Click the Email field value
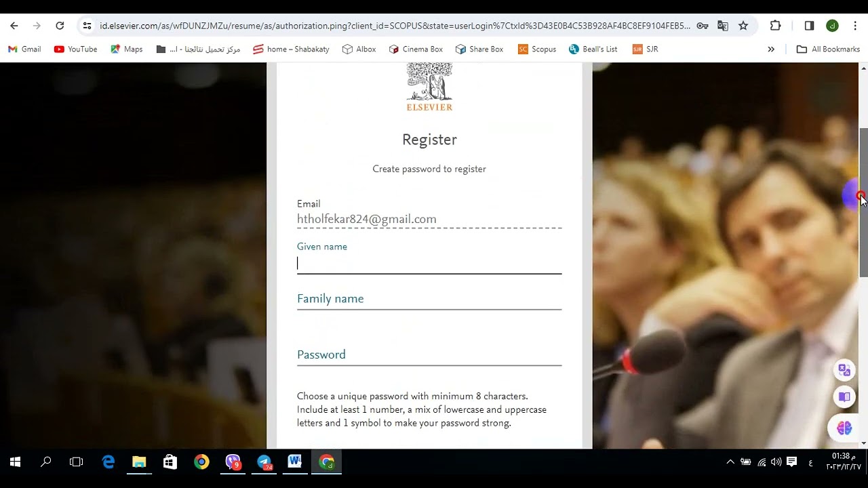Screen dimensions: 868x488 pyautogui.click(x=366, y=219)
